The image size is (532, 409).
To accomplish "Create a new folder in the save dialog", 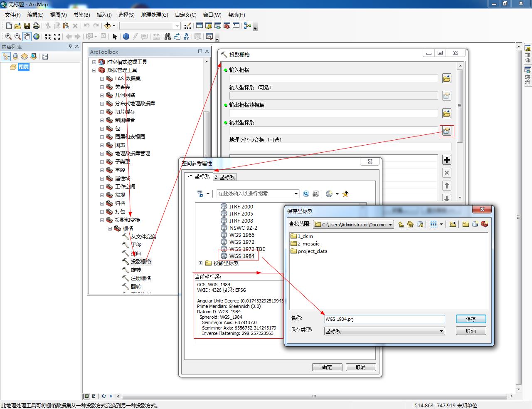I will [x=465, y=224].
